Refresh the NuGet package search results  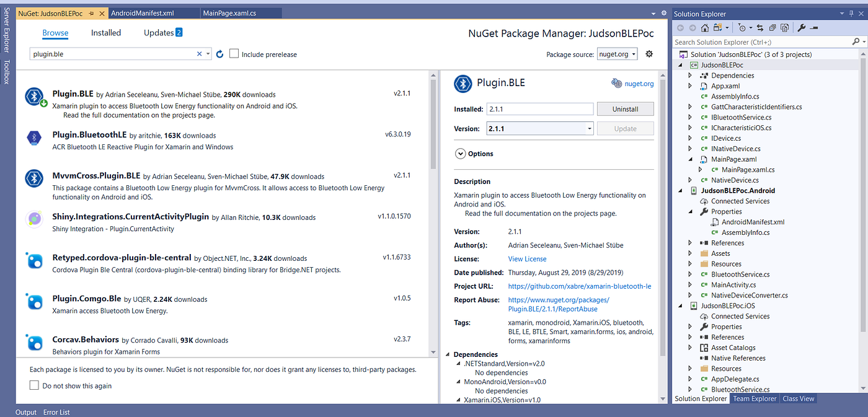pos(219,55)
